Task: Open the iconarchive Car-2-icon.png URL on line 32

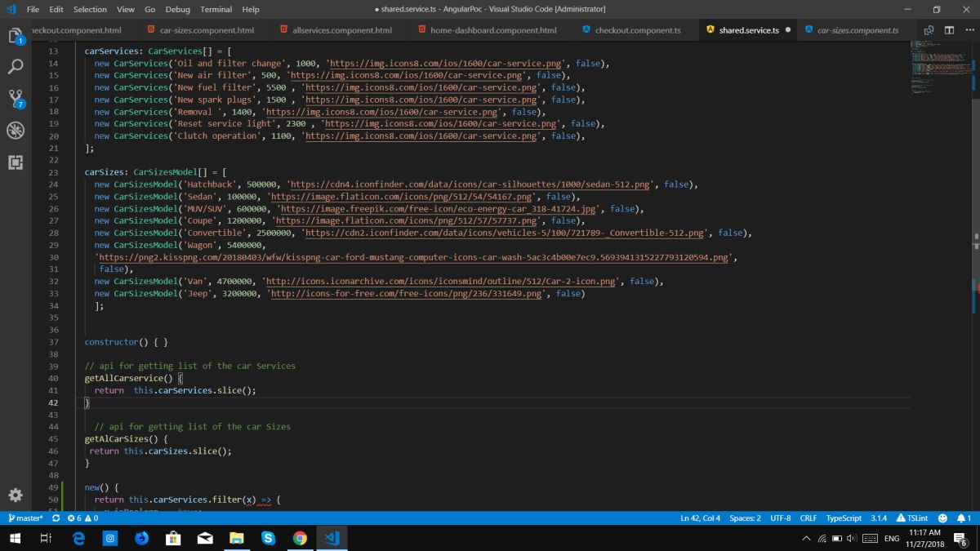Action: tap(441, 281)
